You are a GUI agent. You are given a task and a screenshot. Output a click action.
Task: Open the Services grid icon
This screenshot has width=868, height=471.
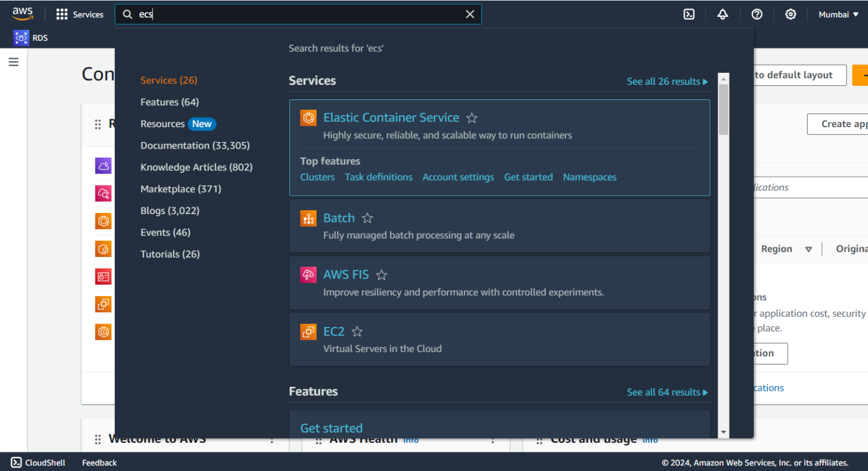[61, 14]
